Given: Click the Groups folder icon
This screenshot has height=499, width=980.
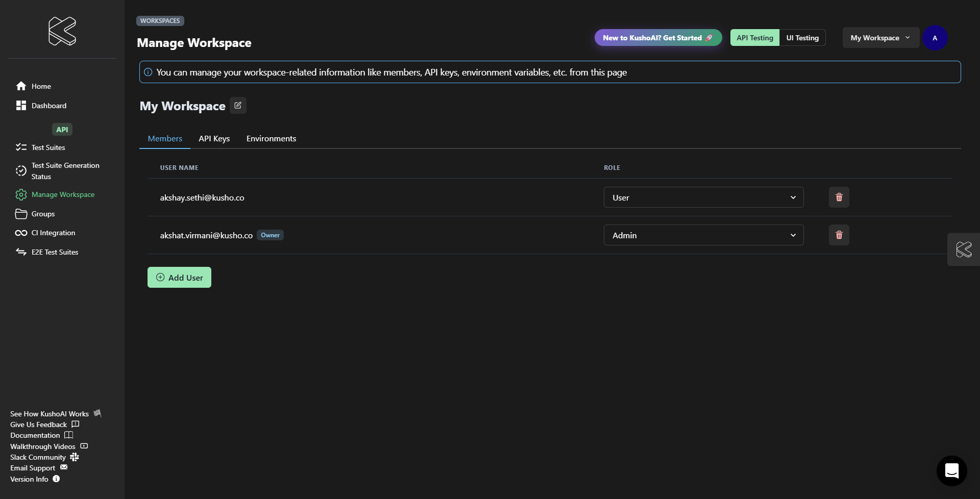Looking at the screenshot, I should (x=21, y=214).
